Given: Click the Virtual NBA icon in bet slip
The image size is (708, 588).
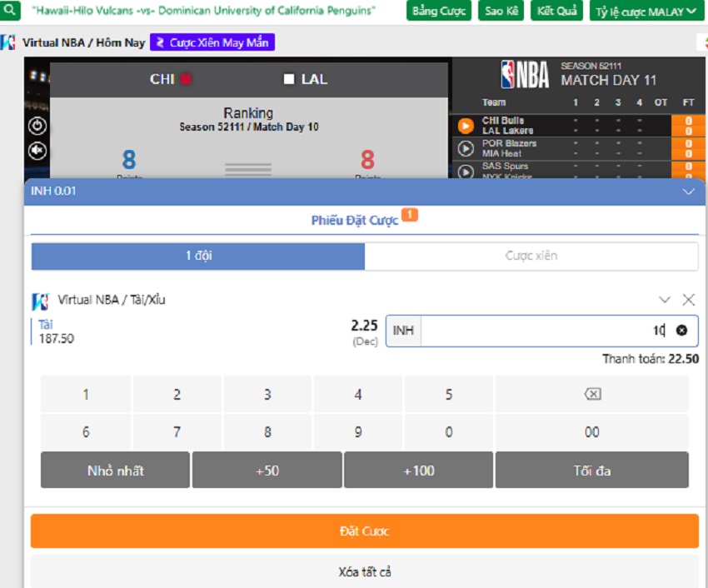Looking at the screenshot, I should [x=40, y=301].
